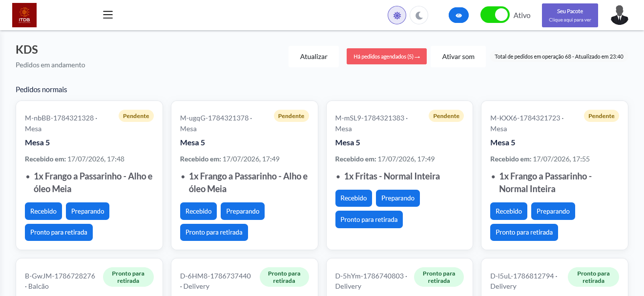644x296 pixels.
Task: Mark order M-nbBB Pronto para retirada
Action: click(x=59, y=232)
